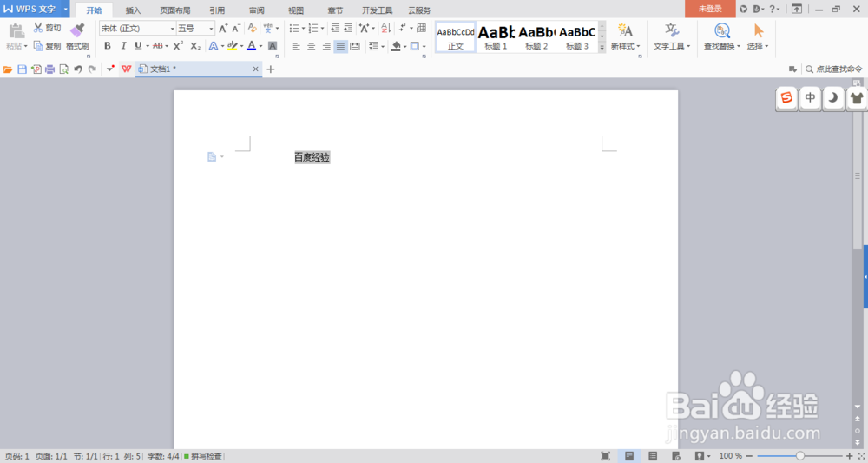
Task: Click the shirt skin icon in floating toolbar
Action: coord(857,98)
